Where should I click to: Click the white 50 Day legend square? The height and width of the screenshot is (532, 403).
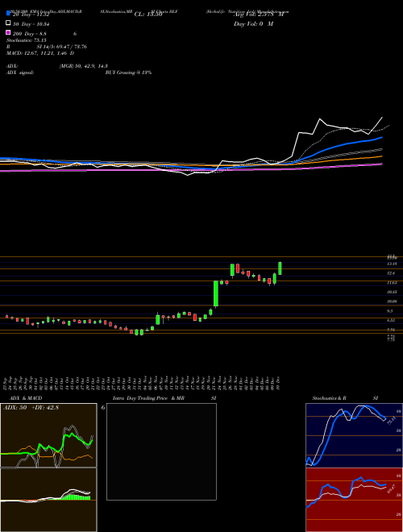tap(9, 23)
